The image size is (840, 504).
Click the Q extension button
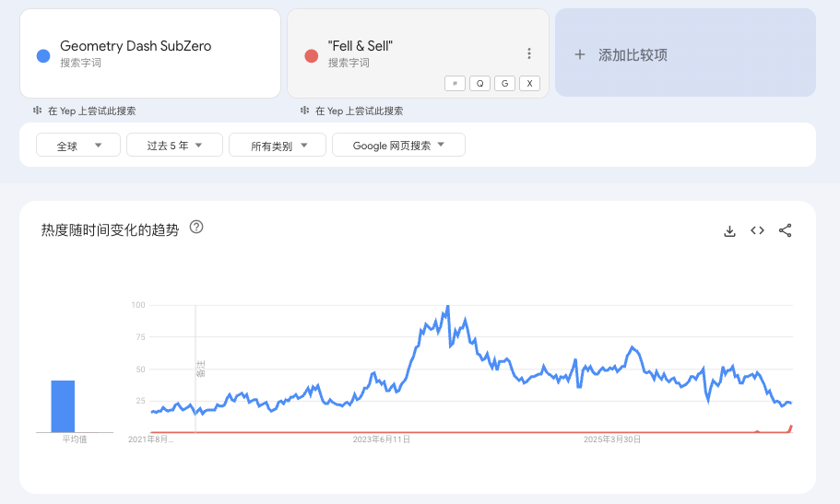click(480, 84)
